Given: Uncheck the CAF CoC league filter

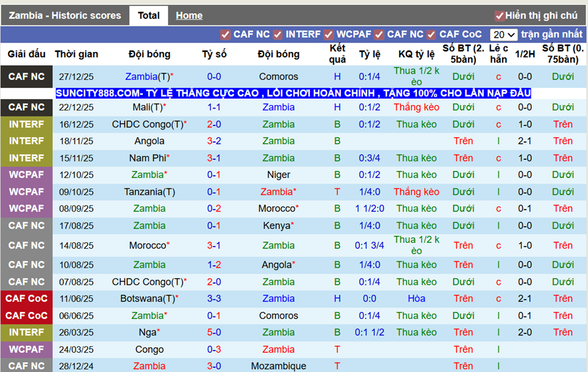Looking at the screenshot, I should (431, 35).
